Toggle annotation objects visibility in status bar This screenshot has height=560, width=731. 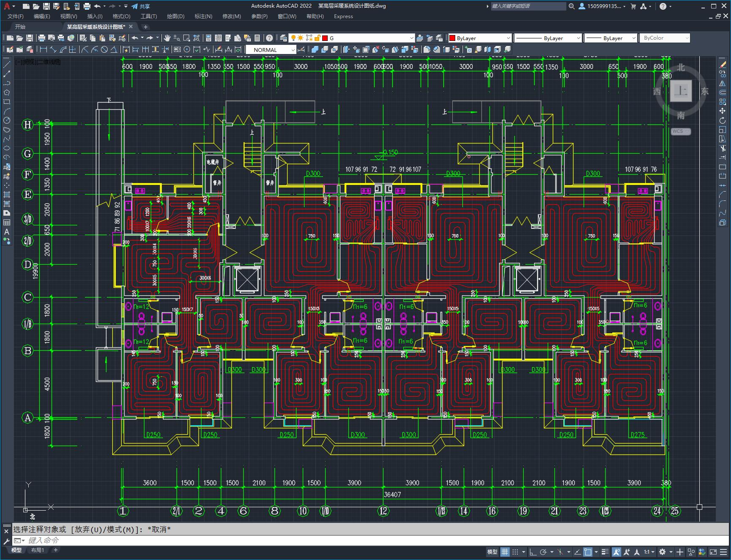tap(617, 552)
